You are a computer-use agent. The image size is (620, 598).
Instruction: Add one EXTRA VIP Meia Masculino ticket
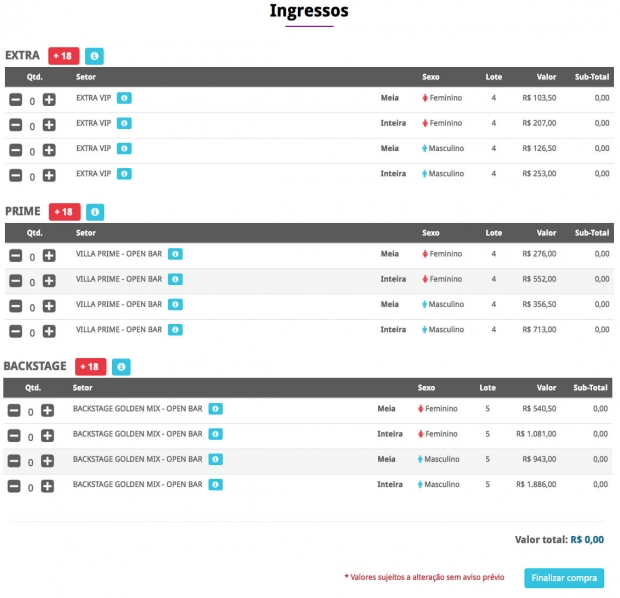(49, 150)
